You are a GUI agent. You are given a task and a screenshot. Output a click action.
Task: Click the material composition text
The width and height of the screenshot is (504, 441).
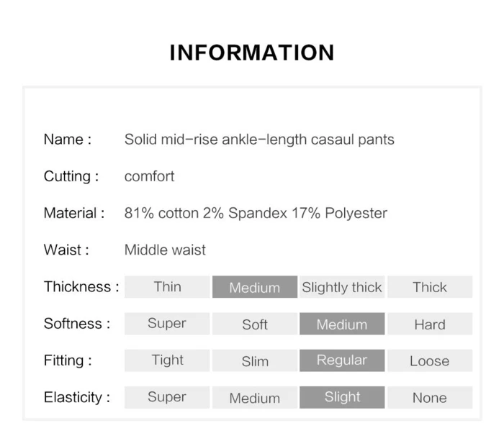pyautogui.click(x=256, y=213)
